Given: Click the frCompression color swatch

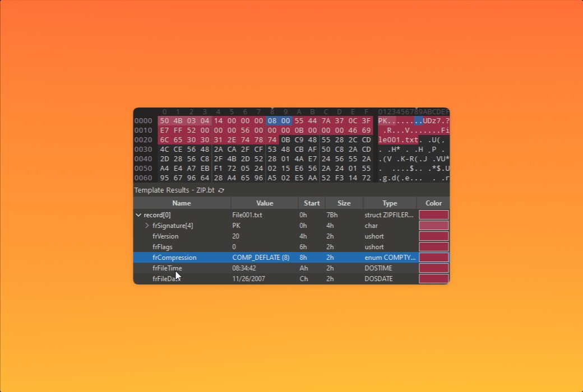Looking at the screenshot, I should click(x=433, y=257).
